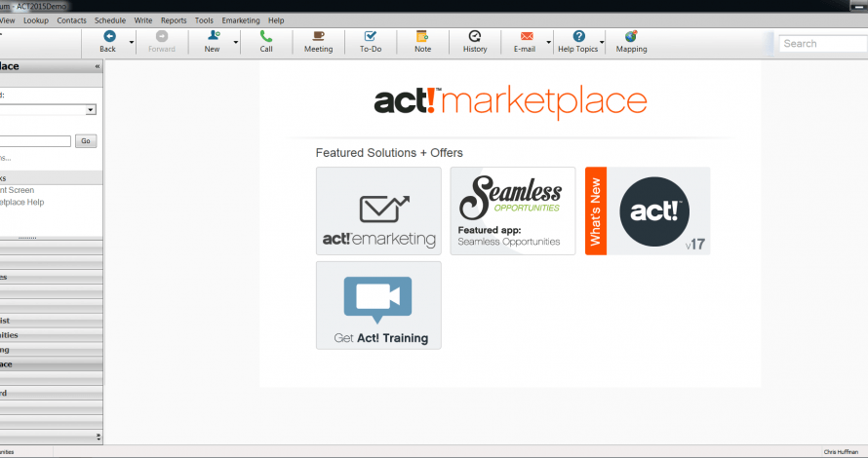Open the Reports menu
The height and width of the screenshot is (458, 868).
point(174,20)
